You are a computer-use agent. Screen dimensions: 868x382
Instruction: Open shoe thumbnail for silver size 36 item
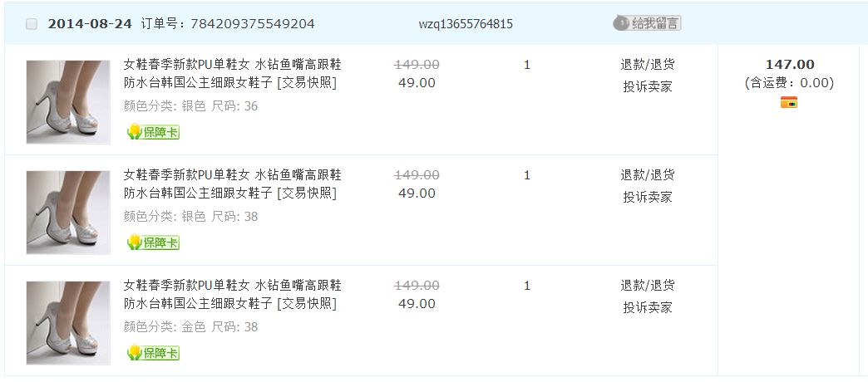[x=68, y=101]
